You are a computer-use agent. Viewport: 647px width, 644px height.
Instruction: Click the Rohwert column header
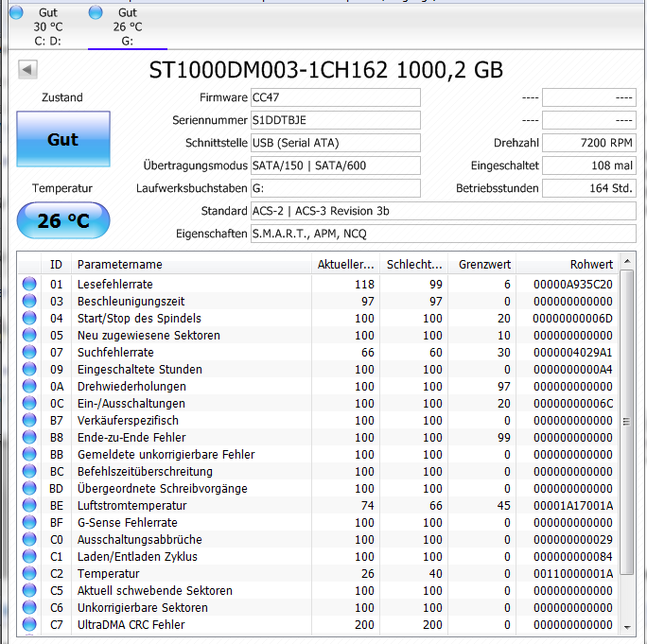click(567, 265)
